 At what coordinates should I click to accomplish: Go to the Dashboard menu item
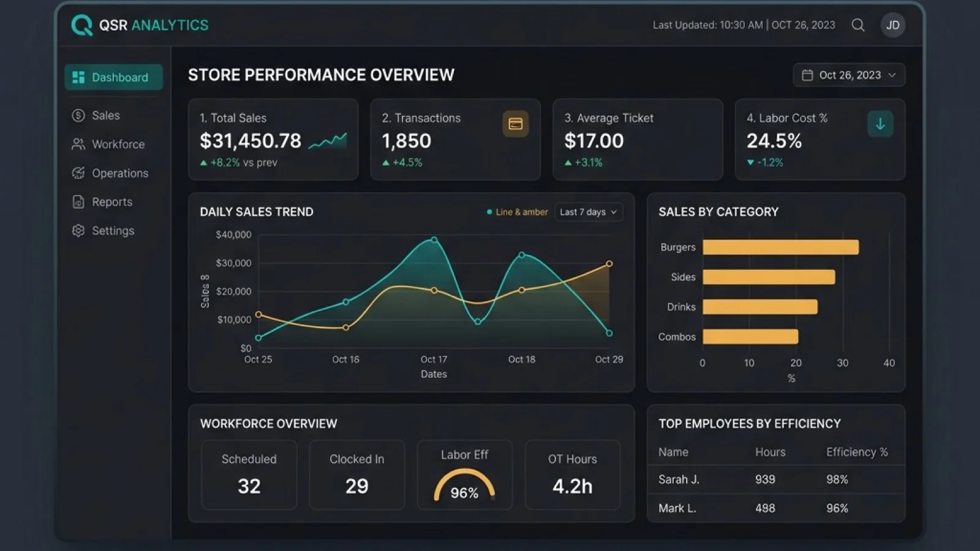pyautogui.click(x=114, y=77)
